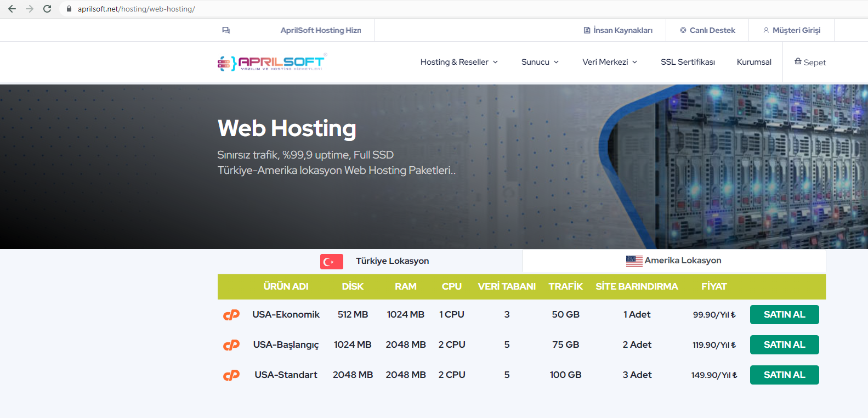Click the VERİ TABANI column header
This screenshot has height=418, width=868.
(507, 286)
